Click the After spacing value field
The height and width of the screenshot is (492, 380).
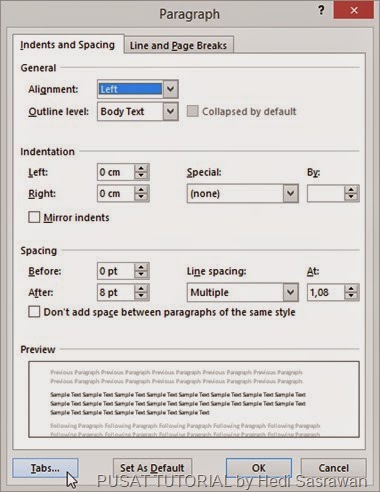[x=116, y=292]
